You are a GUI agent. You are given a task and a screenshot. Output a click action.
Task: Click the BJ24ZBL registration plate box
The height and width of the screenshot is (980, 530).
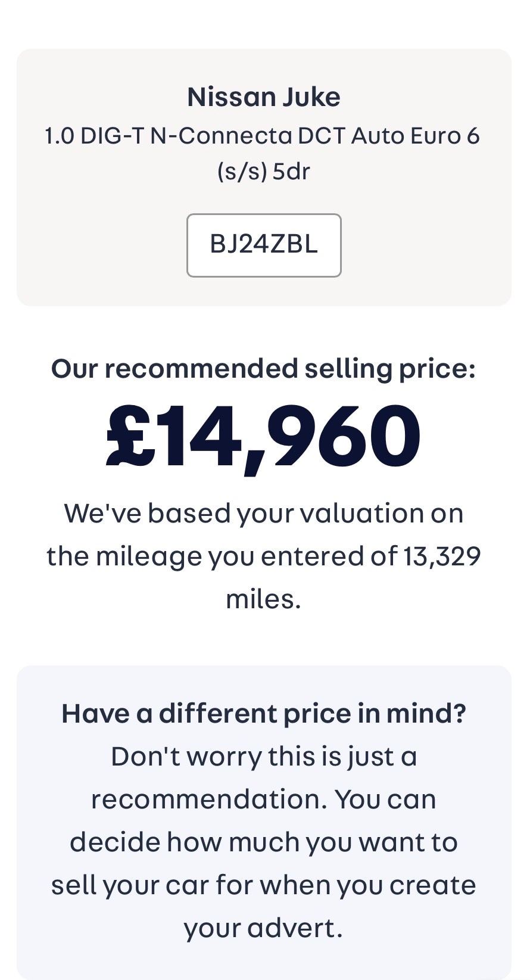pyautogui.click(x=264, y=245)
